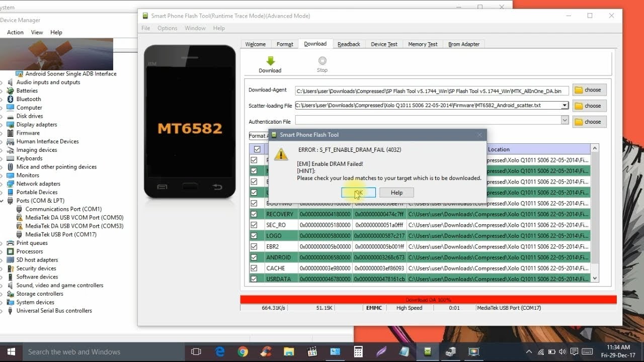Select MediaTek DA USB VCOM Port (COM50)
This screenshot has width=644, height=362.
(74, 217)
